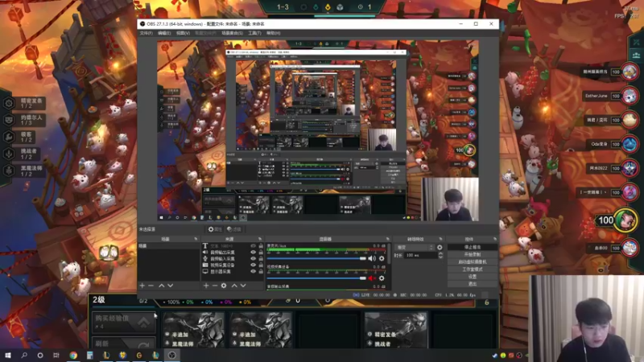Open the 场景集合(S) menu
Image resolution: width=644 pixels, height=362 pixels.
tap(232, 33)
